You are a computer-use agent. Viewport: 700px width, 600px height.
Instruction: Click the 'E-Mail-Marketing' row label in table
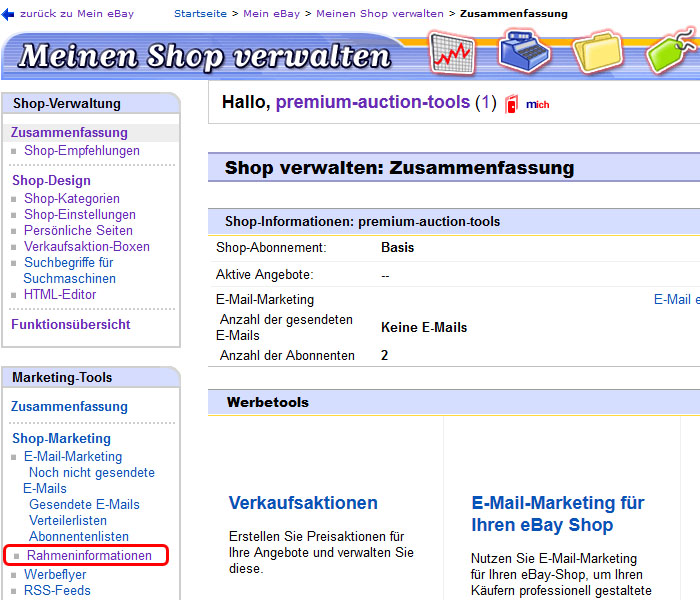[x=265, y=300]
